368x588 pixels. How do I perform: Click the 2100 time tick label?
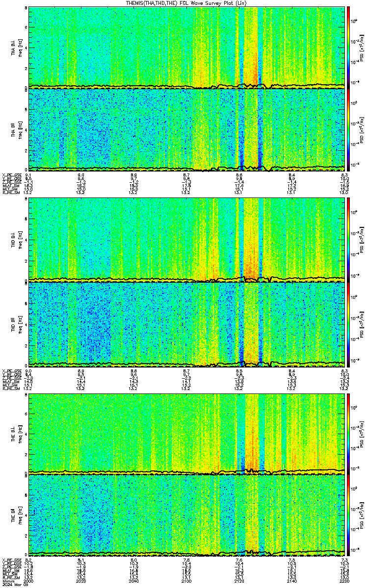(187, 581)
